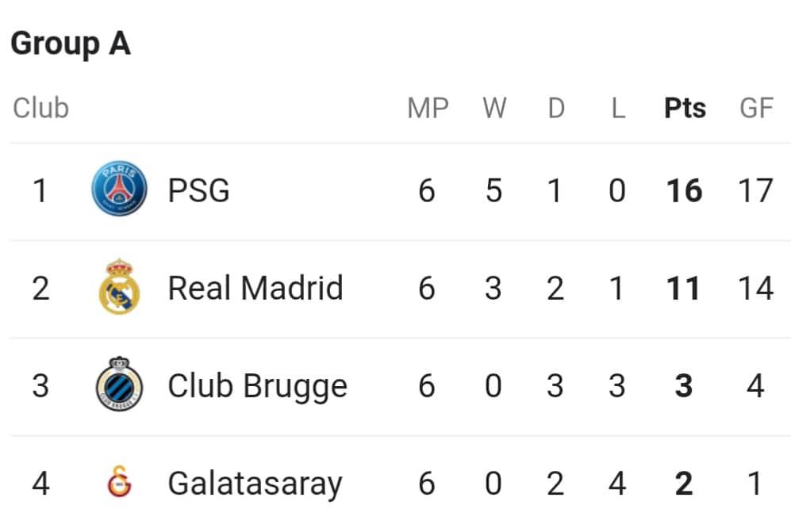Click the L column header
Screen dimensions: 791x532
[619, 108]
